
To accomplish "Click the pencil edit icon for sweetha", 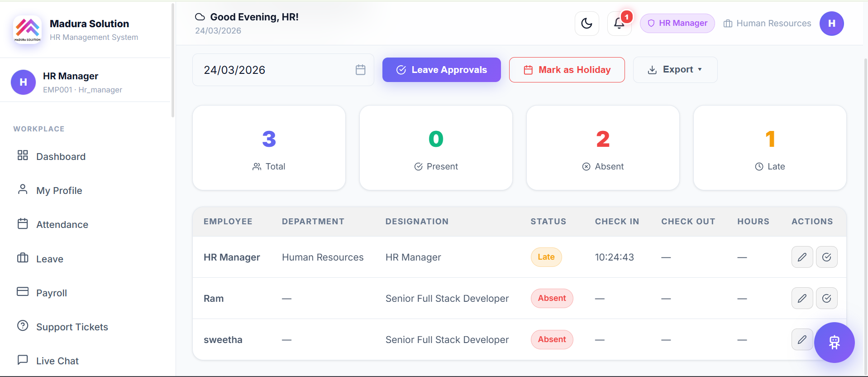I will [802, 340].
